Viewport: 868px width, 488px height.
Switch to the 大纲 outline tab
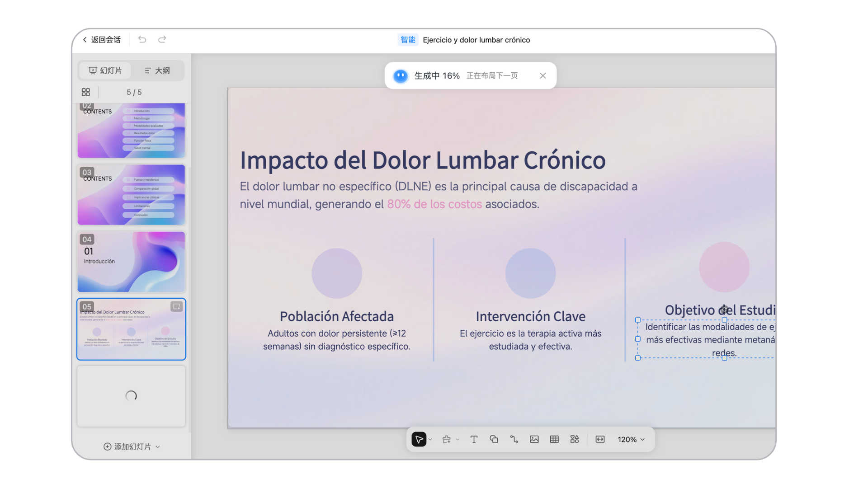click(x=157, y=70)
